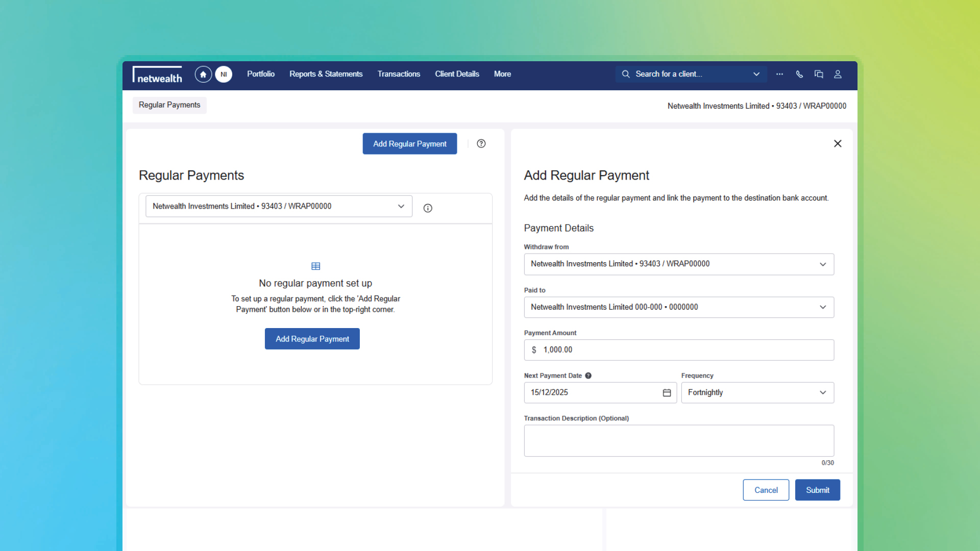Open the three-dots more options icon
This screenshot has height=551, width=980.
click(779, 74)
